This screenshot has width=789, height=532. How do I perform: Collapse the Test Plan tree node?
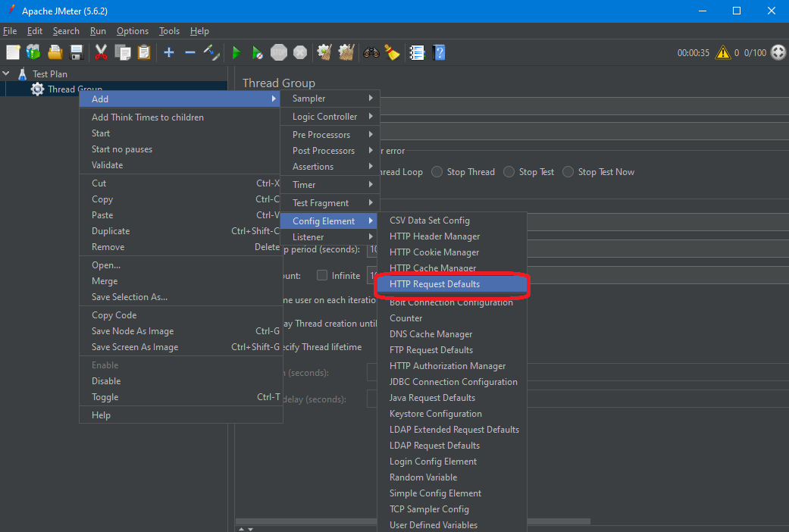[x=7, y=74]
